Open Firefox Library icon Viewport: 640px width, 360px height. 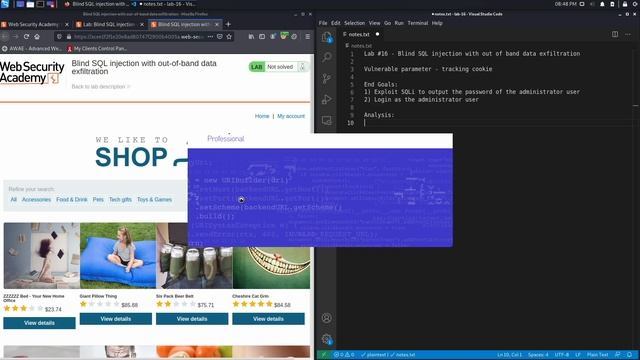(251, 36)
